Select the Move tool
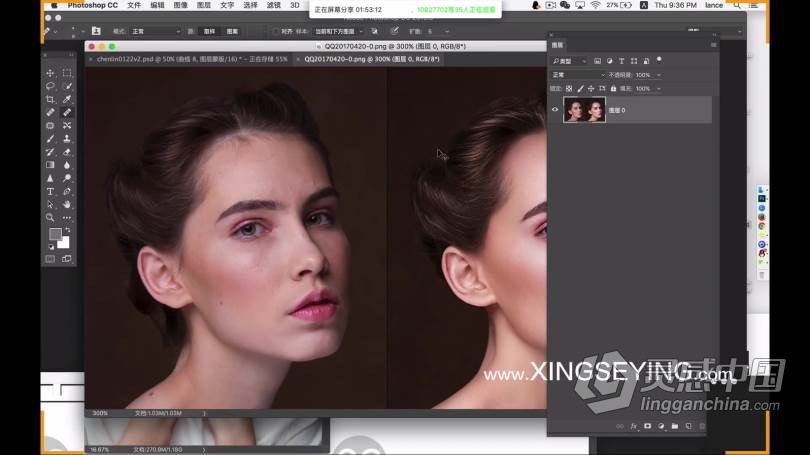Viewport: 810px width, 455px height. tap(50, 73)
